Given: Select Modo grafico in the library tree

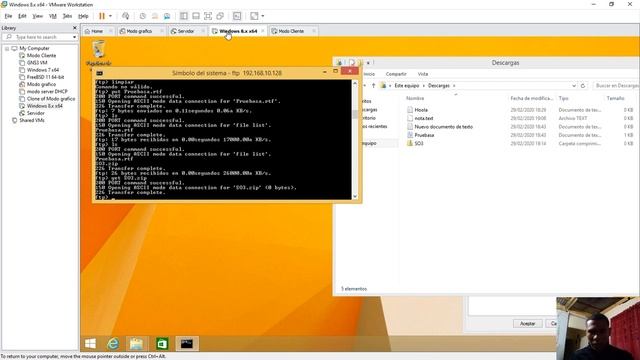Looking at the screenshot, I should (41, 84).
